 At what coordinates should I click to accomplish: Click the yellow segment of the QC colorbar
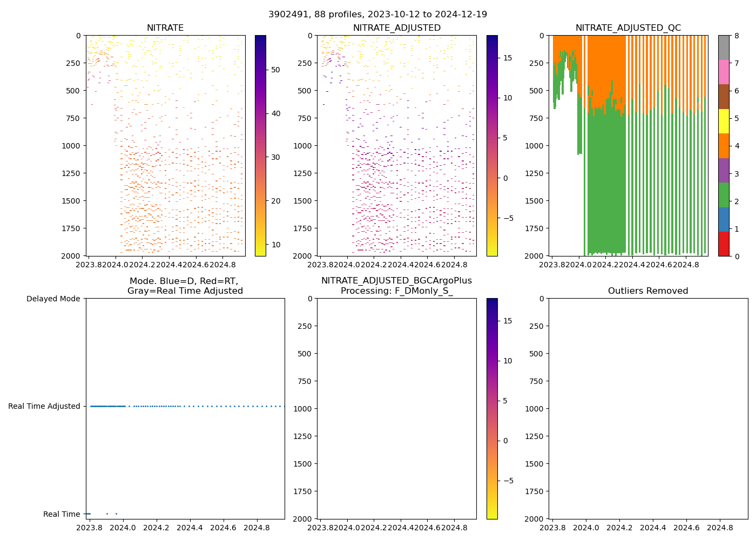[724, 122]
